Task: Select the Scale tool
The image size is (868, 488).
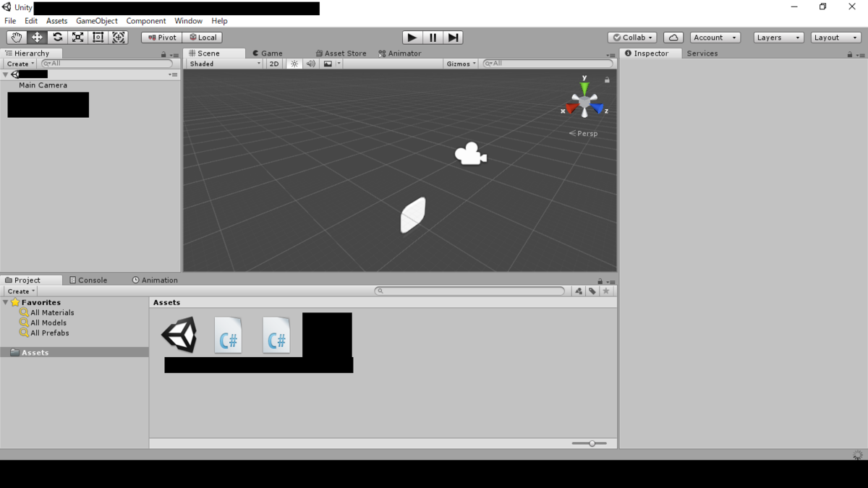Action: [77, 38]
